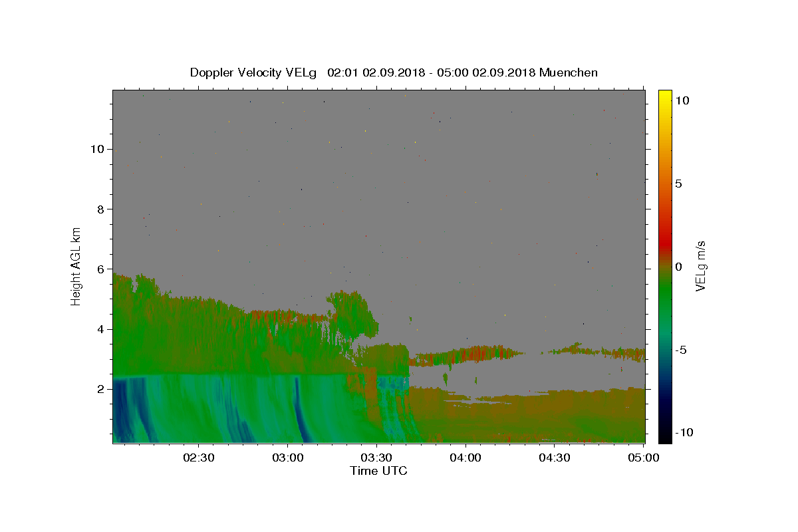Click the 'Time UTC' x-axis label

click(378, 471)
